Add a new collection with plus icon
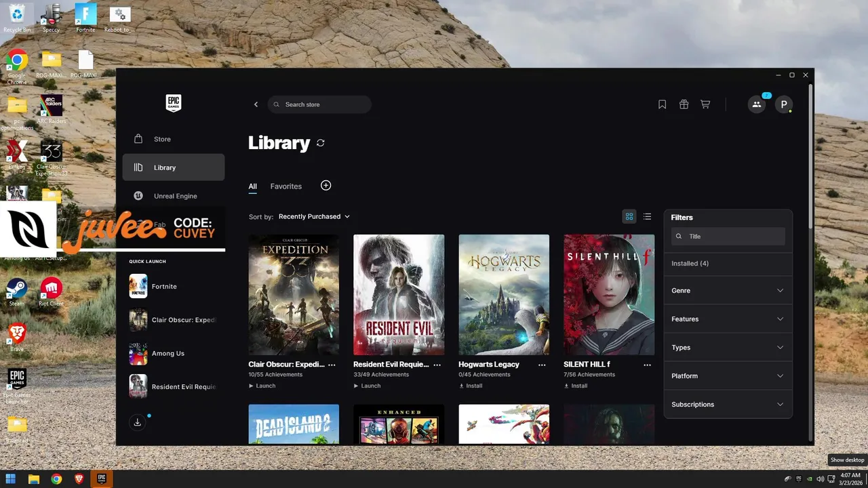868x488 pixels. pyautogui.click(x=325, y=186)
